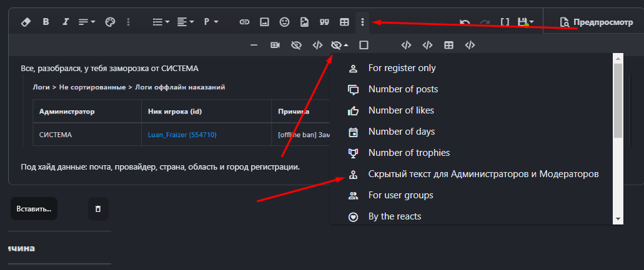The height and width of the screenshot is (270, 644).
Task: Toggle BB code mode brackets icon
Action: pyautogui.click(x=505, y=22)
